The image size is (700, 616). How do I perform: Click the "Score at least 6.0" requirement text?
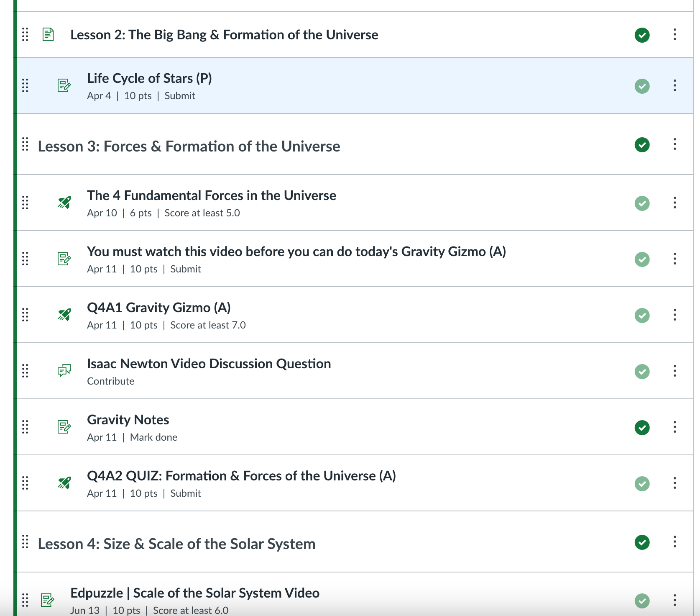191,611
